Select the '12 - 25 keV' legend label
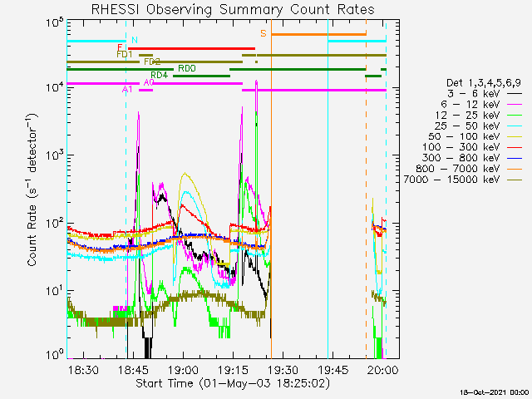 pyautogui.click(x=467, y=115)
